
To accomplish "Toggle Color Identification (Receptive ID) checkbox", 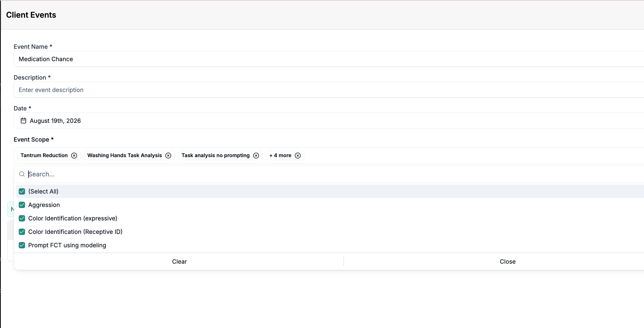I will coord(22,232).
